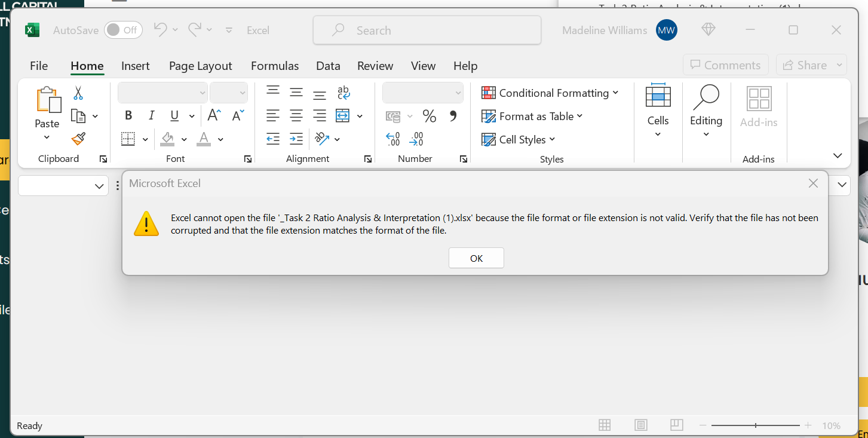Click the Middle Align icon
Screen dimensions: 868x438
point(296,93)
